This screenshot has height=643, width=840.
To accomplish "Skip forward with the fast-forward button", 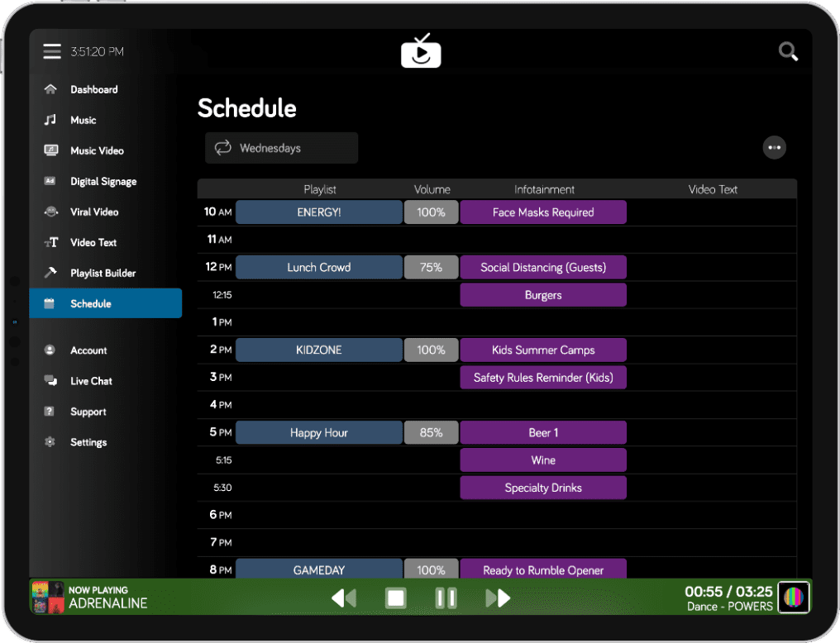I will pyautogui.click(x=498, y=598).
